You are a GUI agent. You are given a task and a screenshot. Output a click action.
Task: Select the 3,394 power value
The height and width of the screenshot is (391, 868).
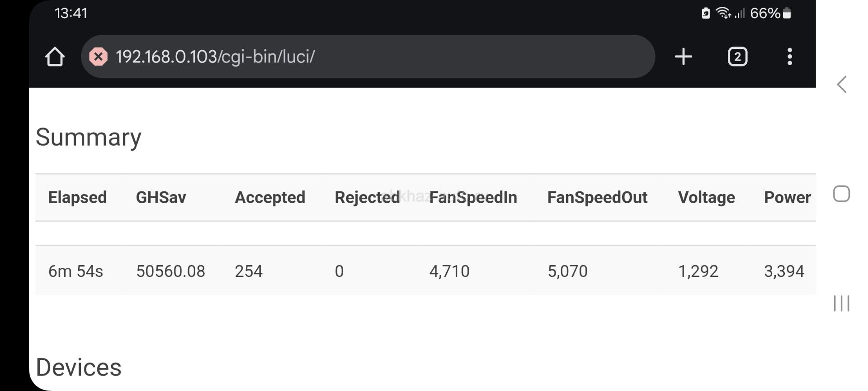(784, 271)
